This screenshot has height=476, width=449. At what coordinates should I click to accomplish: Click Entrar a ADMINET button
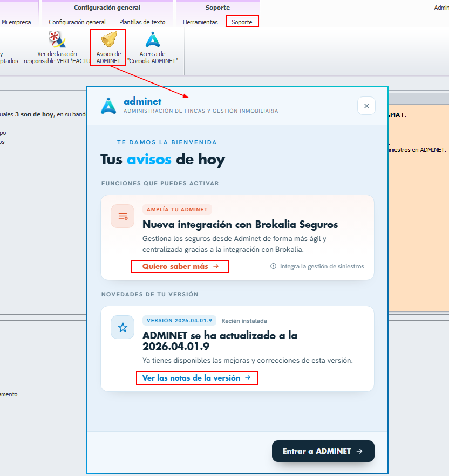coord(323,451)
